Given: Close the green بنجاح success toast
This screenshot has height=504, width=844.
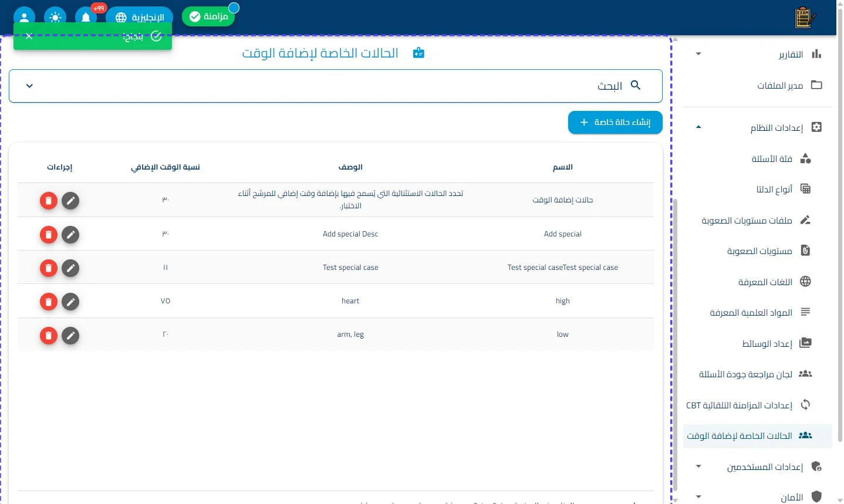Looking at the screenshot, I should [29, 36].
